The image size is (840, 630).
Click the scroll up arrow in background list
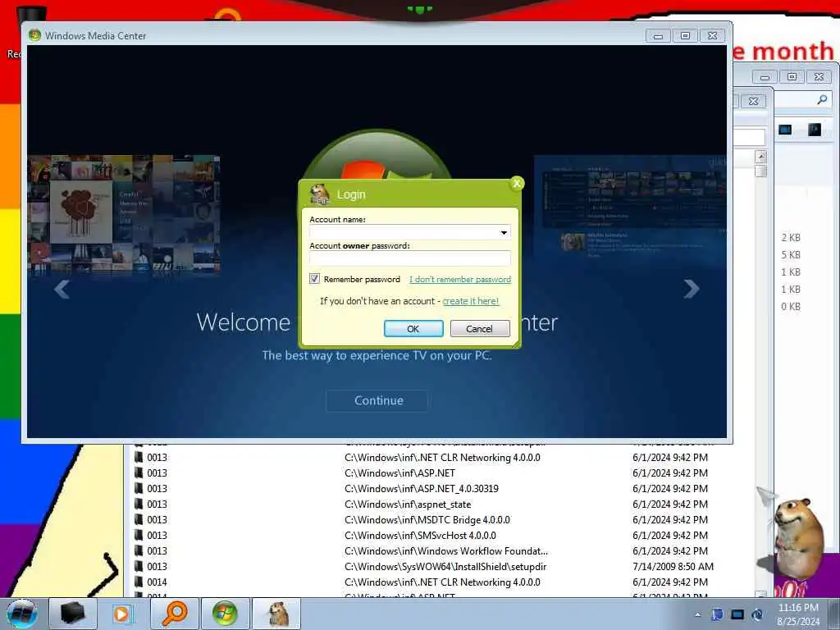pos(760,157)
